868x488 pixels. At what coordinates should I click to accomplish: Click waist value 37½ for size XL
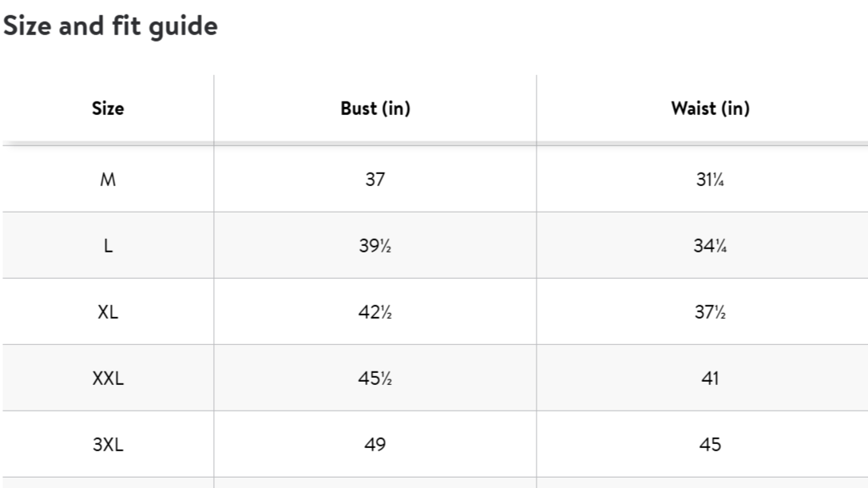pyautogui.click(x=710, y=311)
